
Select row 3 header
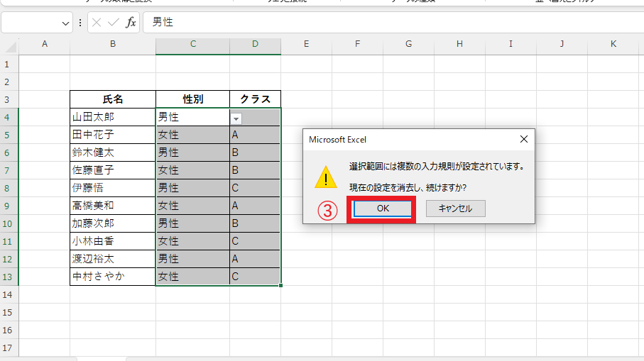pyautogui.click(x=9, y=99)
